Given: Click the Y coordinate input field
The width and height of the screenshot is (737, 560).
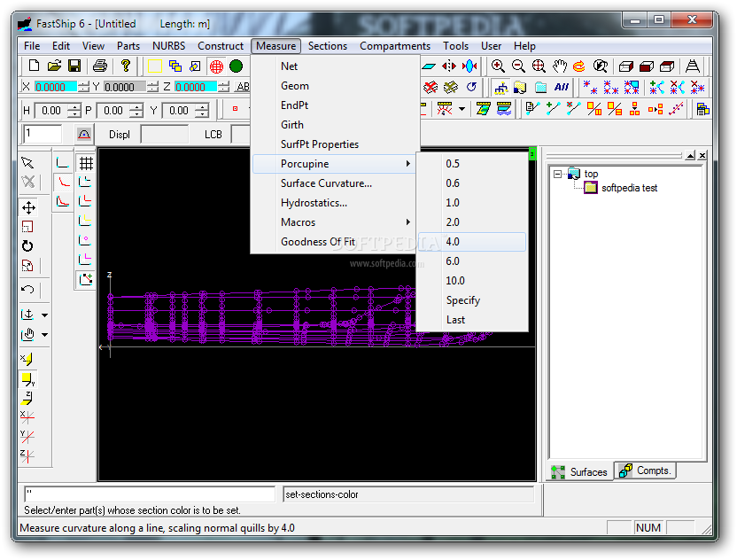Looking at the screenshot, I should point(125,87).
